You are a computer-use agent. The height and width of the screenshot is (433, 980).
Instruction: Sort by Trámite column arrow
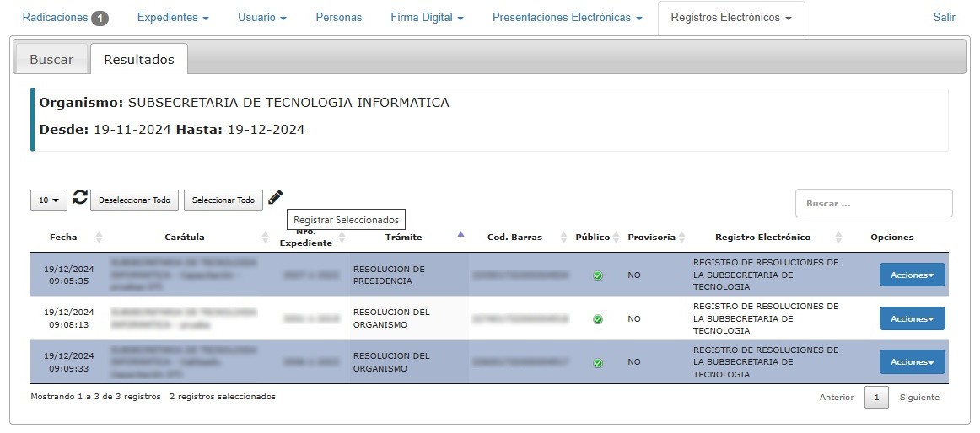[x=460, y=235]
